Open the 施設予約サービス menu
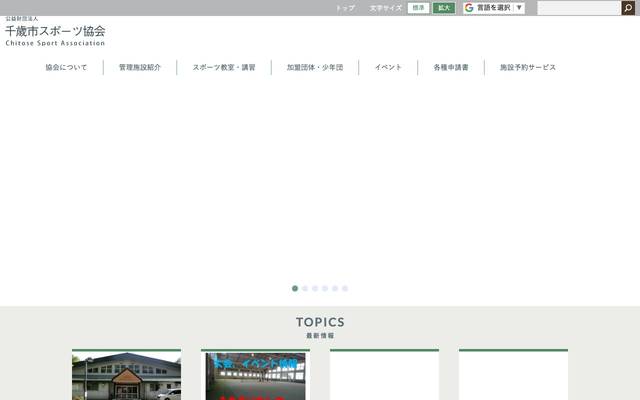 (x=528, y=67)
